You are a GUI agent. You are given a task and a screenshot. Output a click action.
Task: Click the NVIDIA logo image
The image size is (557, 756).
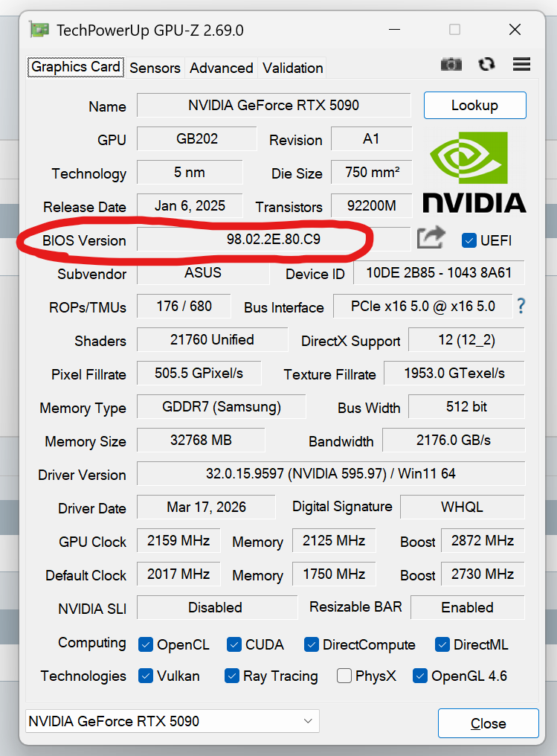474,172
